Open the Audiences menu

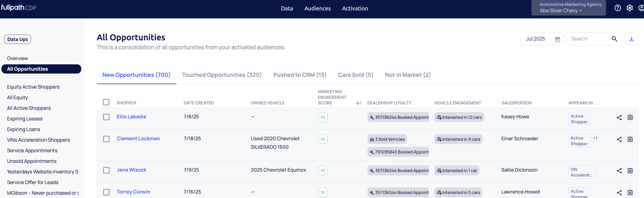coord(317,8)
